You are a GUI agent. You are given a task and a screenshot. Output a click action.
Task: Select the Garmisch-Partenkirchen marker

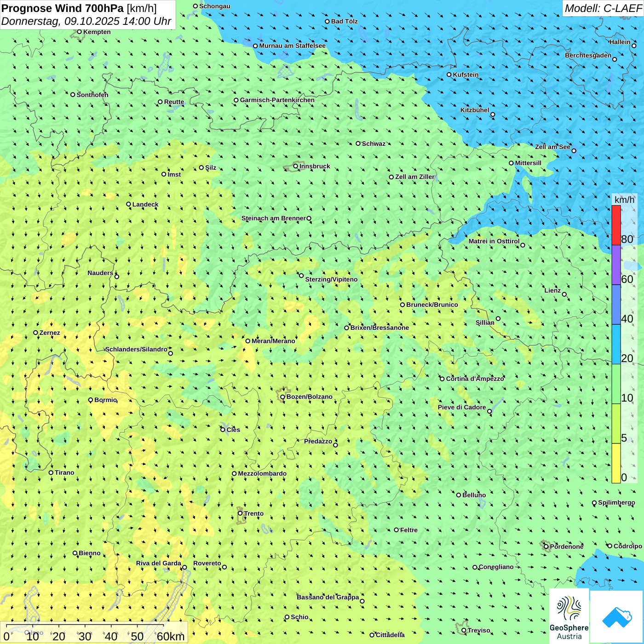(x=236, y=100)
